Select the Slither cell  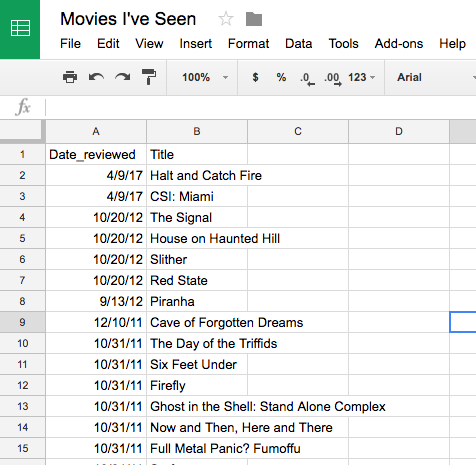pos(197,259)
